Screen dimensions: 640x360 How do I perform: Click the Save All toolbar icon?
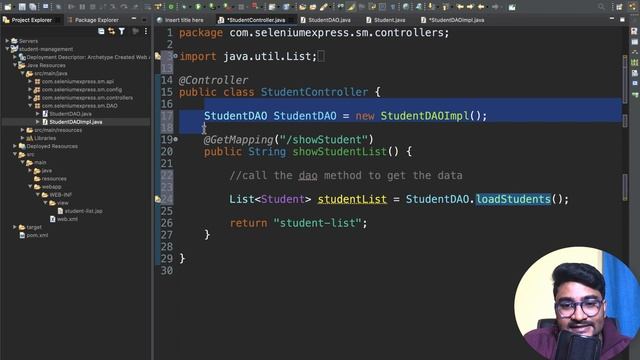33,7
